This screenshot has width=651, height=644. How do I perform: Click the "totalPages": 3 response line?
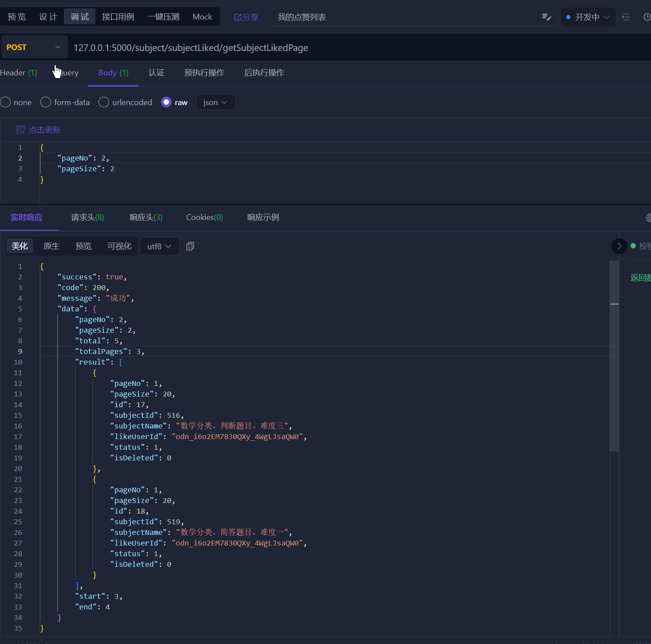pos(110,352)
